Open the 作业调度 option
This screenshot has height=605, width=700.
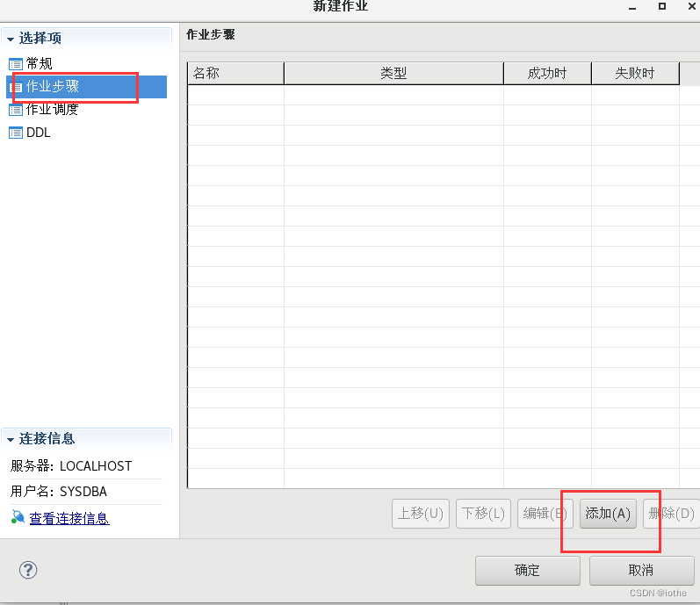[x=52, y=109]
